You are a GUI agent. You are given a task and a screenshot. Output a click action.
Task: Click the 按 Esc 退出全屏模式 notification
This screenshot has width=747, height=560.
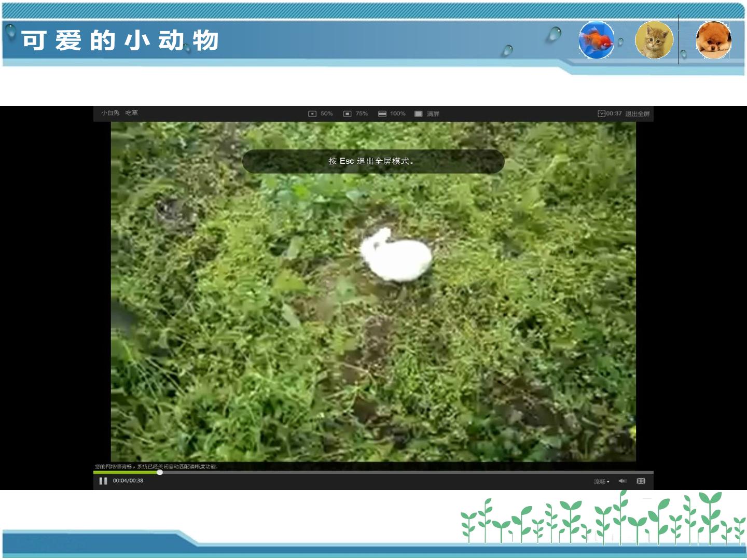coord(373,161)
